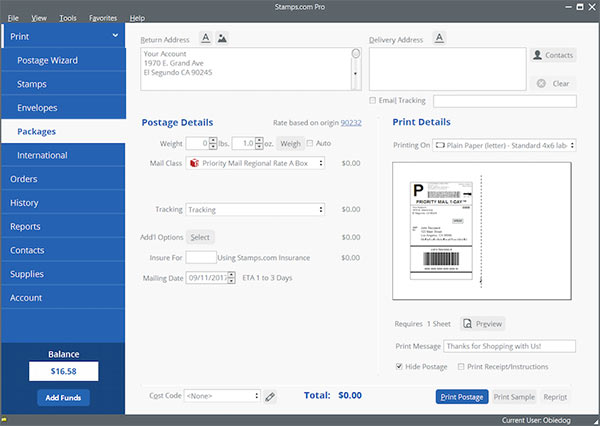
Task: Open Return Address font formatting icon
Action: (x=206, y=38)
